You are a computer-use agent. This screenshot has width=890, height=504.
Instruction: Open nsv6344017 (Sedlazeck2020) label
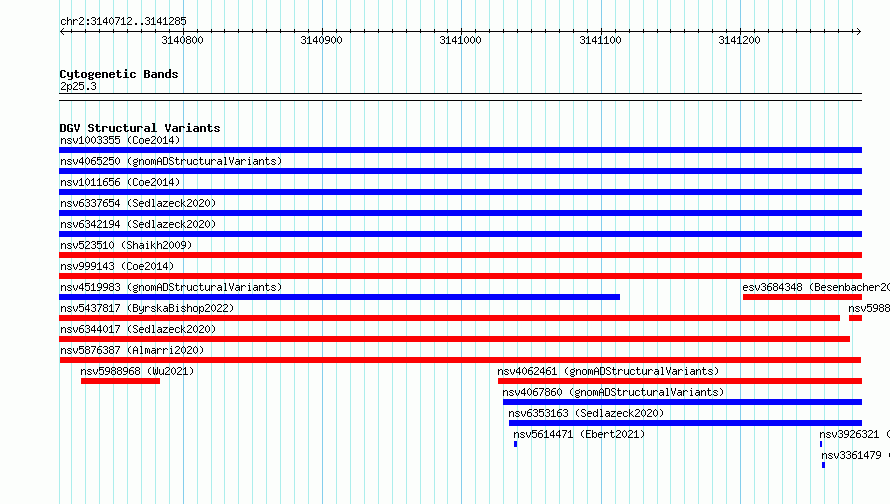point(138,329)
